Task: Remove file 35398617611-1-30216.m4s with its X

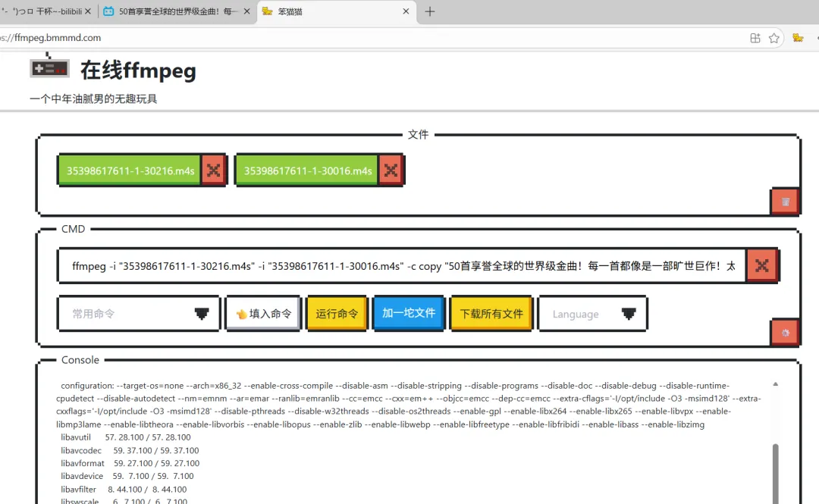Action: point(214,171)
